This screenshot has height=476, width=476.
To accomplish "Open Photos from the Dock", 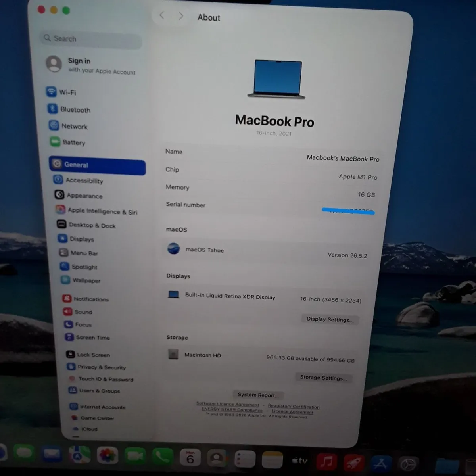I will [x=107, y=456].
